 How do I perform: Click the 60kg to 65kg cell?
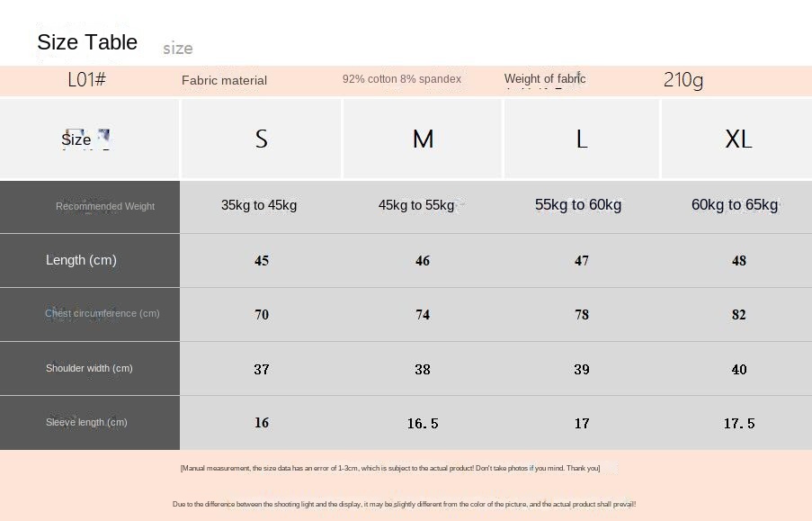(x=735, y=205)
